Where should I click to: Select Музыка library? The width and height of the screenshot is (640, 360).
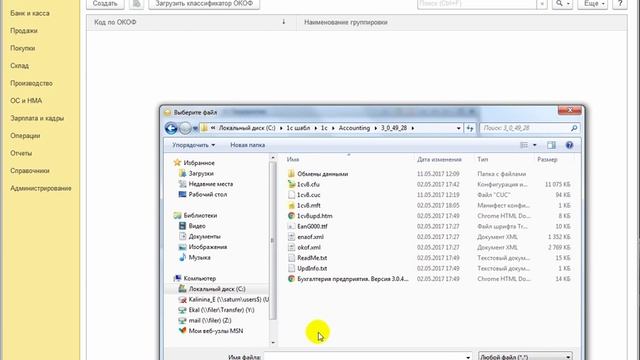point(199,258)
